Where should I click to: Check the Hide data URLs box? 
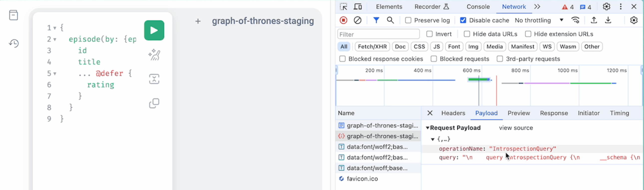pyautogui.click(x=467, y=34)
